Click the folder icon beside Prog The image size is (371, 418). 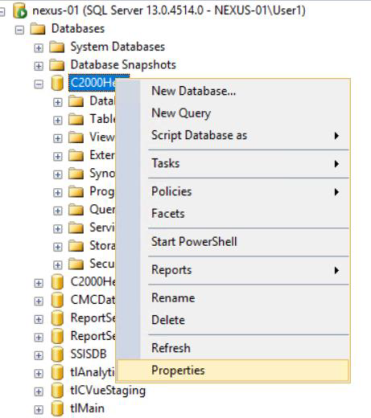[x=76, y=191]
